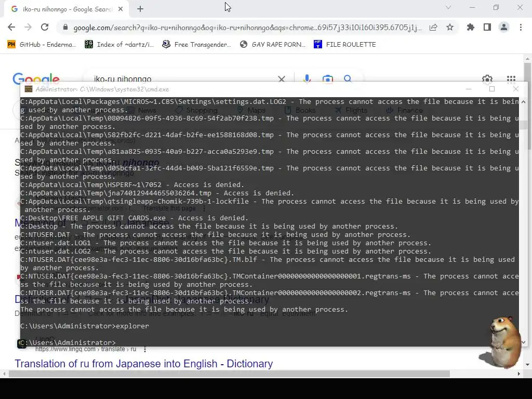The height and width of the screenshot is (399, 532).
Task: Click the Chrome forward arrow
Action: click(28, 27)
